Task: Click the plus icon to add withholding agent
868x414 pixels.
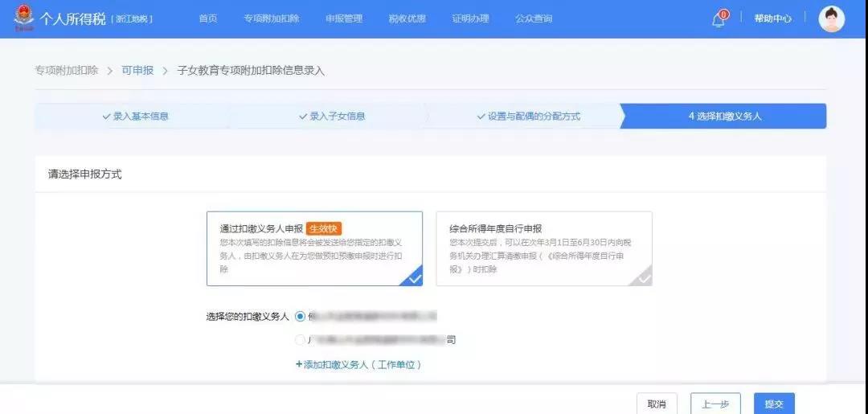Action: coord(299,364)
